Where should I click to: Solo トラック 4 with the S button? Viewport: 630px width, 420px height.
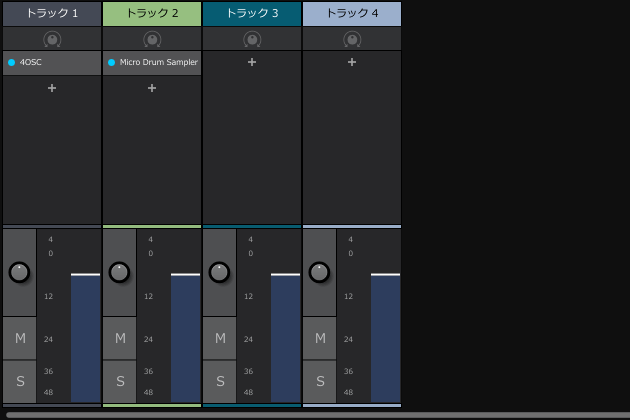(x=320, y=381)
